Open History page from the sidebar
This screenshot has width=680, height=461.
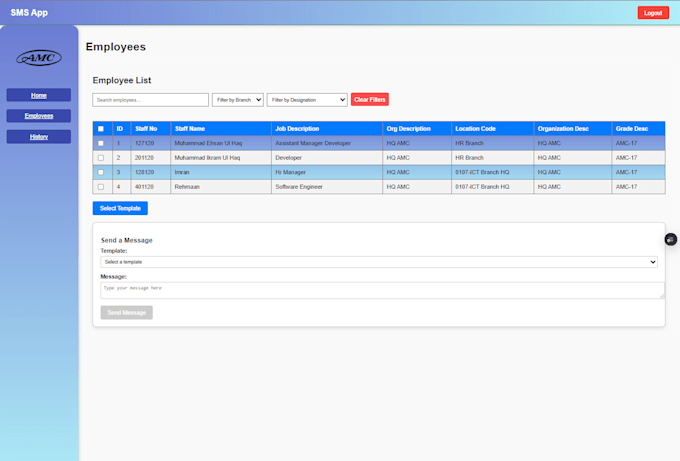[x=39, y=137]
